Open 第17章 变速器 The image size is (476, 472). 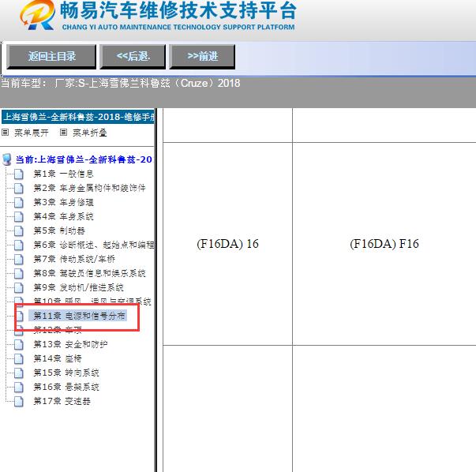(62, 402)
